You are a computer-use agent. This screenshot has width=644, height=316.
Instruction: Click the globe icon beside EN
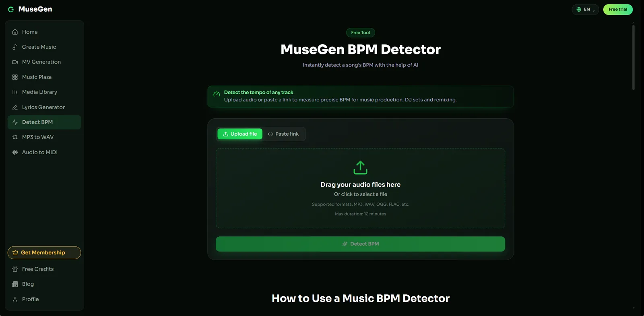pyautogui.click(x=579, y=9)
